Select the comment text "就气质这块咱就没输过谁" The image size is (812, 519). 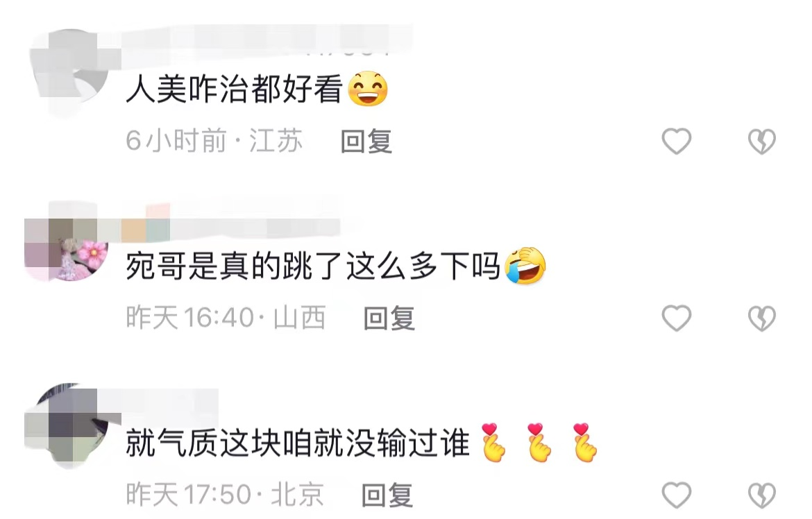point(298,443)
